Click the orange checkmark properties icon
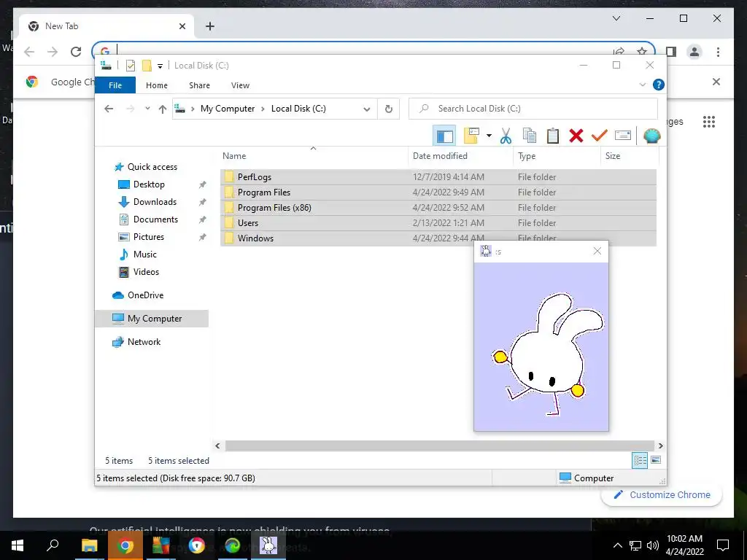Image resolution: width=747 pixels, height=560 pixels. [600, 136]
